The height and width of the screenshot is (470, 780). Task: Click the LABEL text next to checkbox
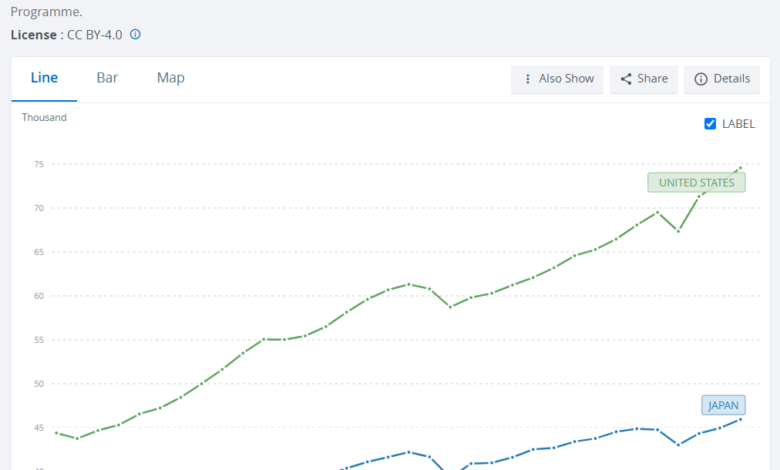click(738, 124)
